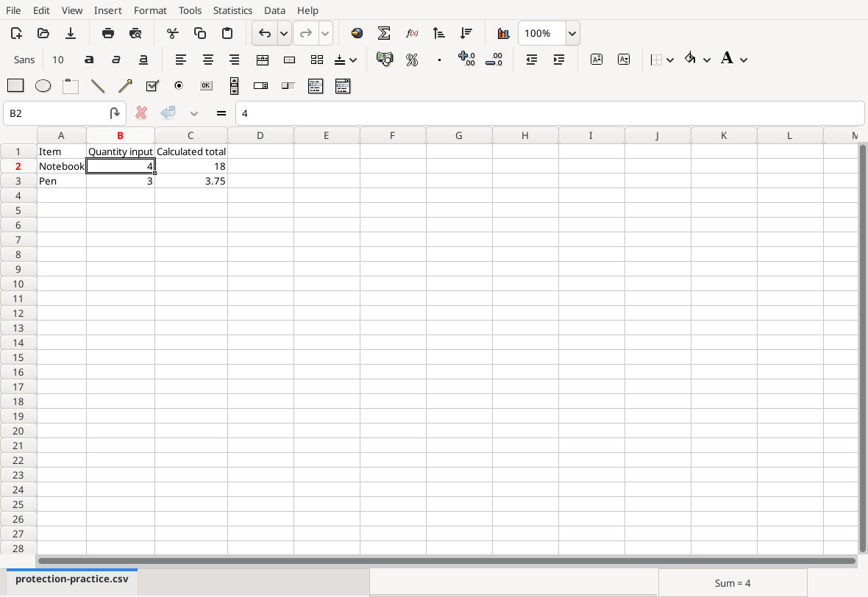Open font color dropdown

pyautogui.click(x=744, y=60)
